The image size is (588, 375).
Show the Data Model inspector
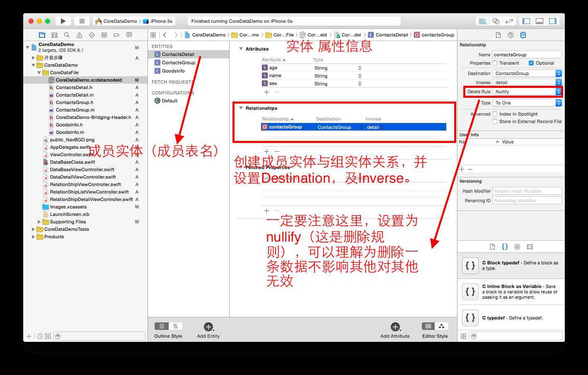coord(523,35)
